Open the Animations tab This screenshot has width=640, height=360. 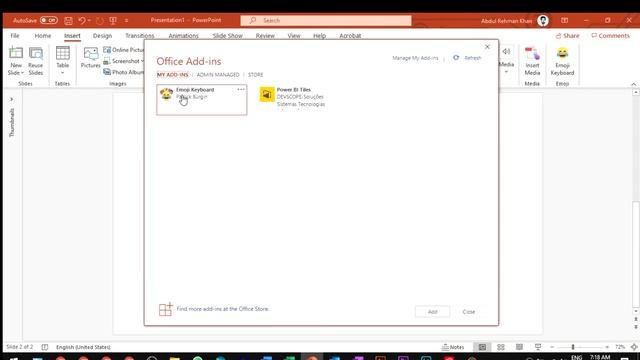coord(183,36)
